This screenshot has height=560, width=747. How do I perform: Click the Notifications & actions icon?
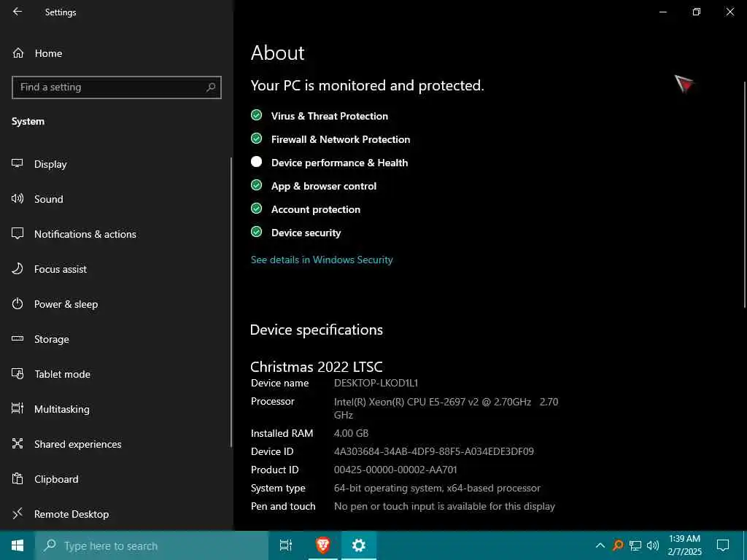(x=18, y=233)
